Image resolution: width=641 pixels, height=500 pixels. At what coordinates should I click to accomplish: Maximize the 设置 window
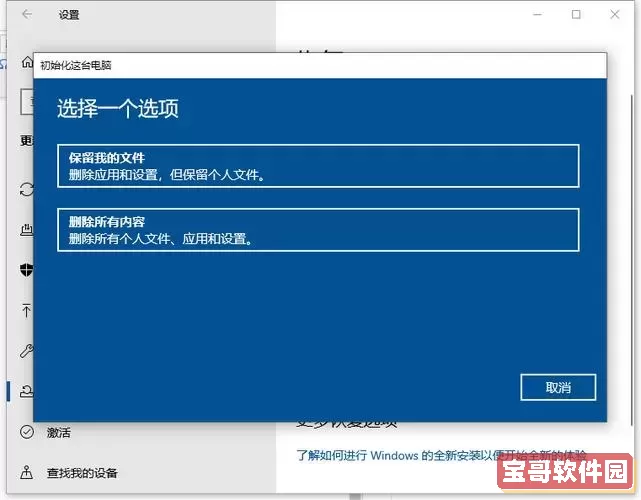[x=576, y=15]
